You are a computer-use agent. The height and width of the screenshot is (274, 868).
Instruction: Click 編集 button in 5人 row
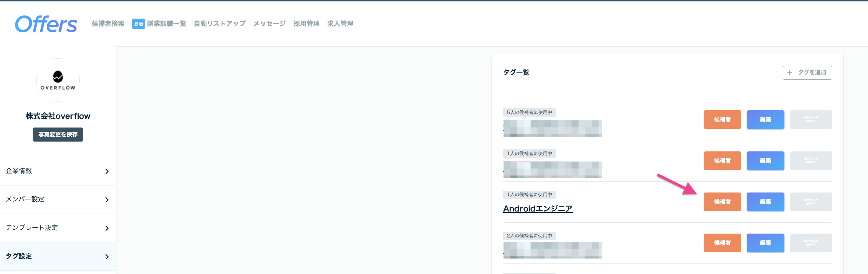pos(765,119)
